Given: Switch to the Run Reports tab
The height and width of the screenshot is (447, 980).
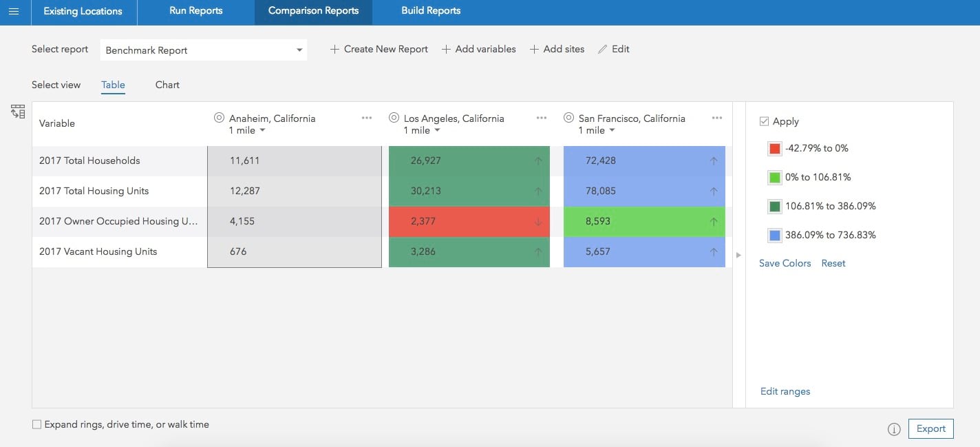Looking at the screenshot, I should point(195,11).
